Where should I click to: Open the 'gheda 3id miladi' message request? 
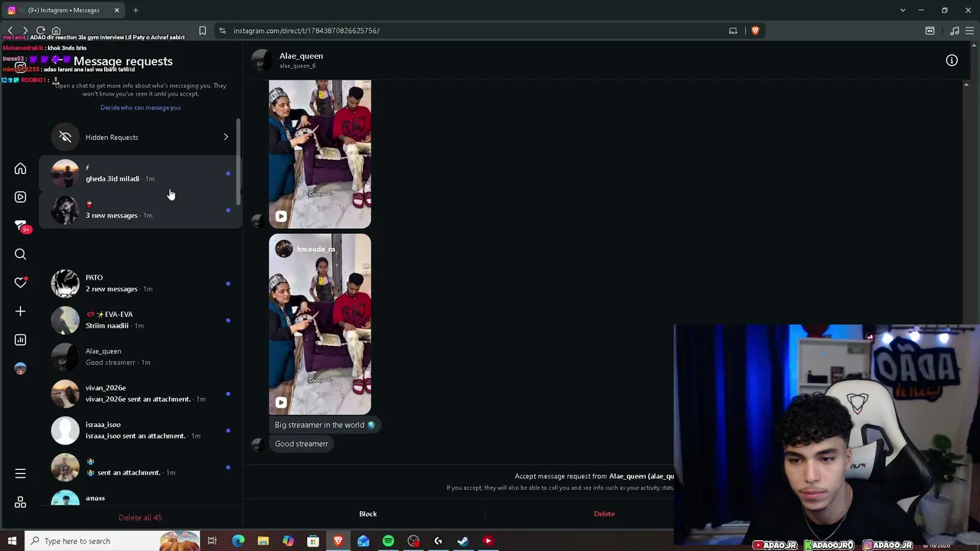click(141, 174)
